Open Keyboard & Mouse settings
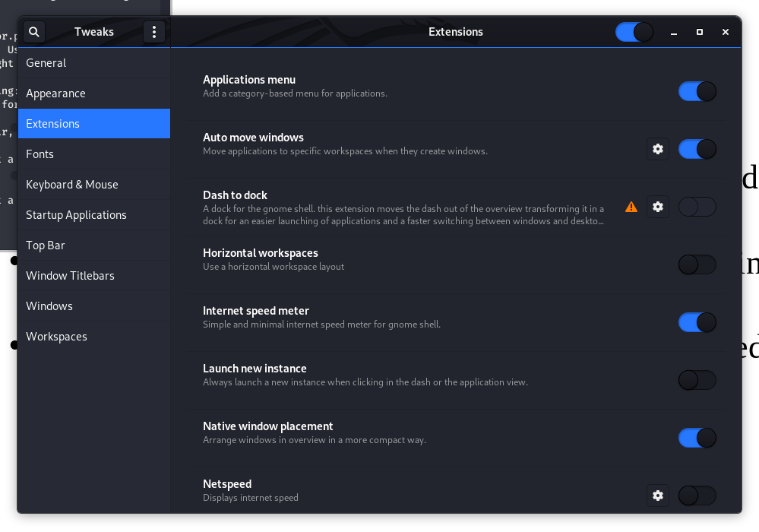Image resolution: width=759 pixels, height=532 pixels. coord(72,185)
